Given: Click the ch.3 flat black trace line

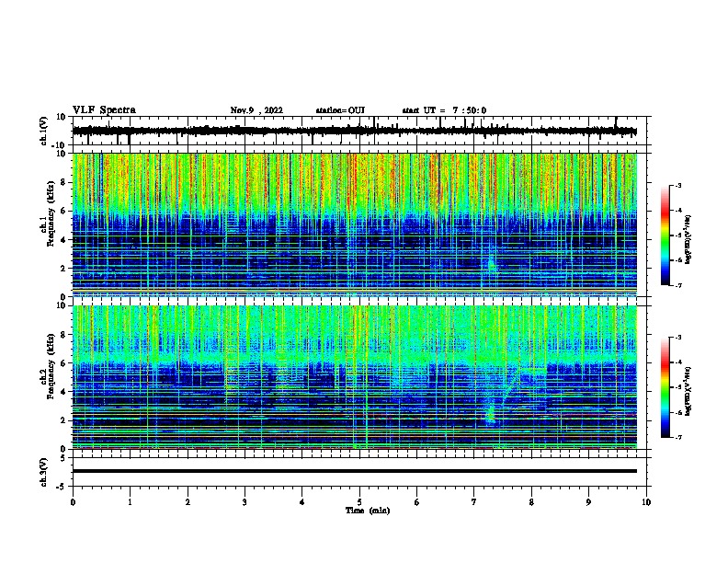Looking at the screenshot, I should (x=355, y=471).
